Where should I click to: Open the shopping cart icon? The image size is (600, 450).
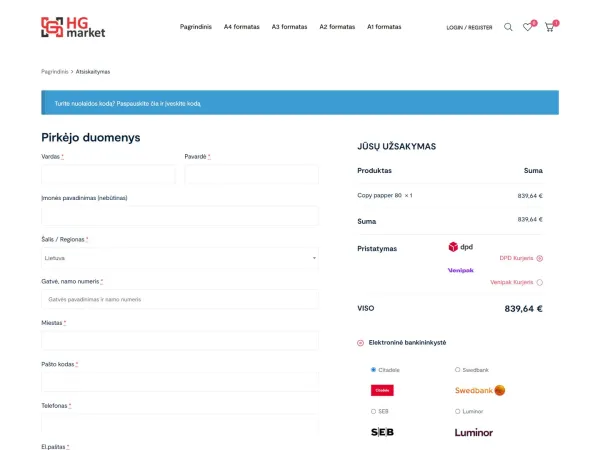549,27
